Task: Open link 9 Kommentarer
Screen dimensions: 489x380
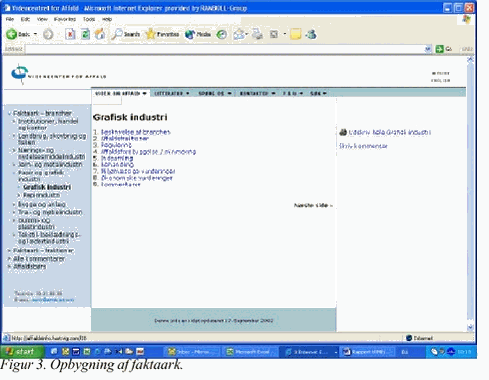Action: tap(121, 184)
